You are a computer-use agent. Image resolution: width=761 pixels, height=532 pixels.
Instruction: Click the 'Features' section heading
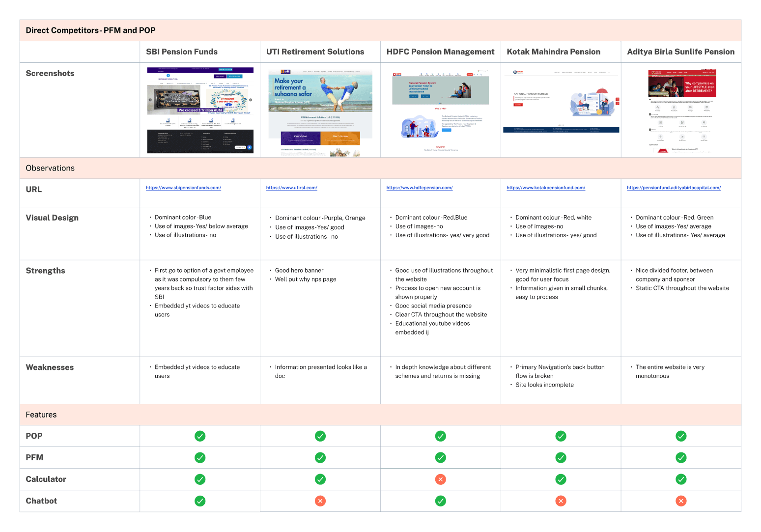[x=41, y=415]
